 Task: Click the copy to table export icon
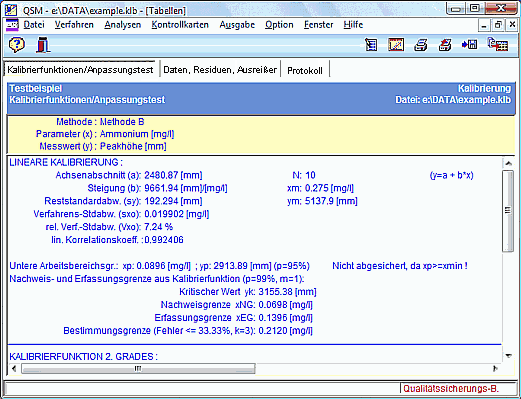tap(497, 44)
